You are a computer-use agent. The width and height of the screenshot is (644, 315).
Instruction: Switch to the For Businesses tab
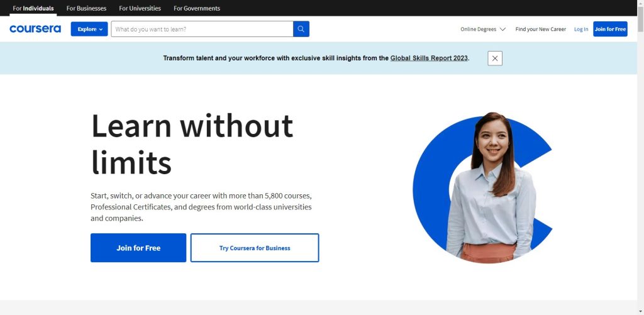point(86,8)
